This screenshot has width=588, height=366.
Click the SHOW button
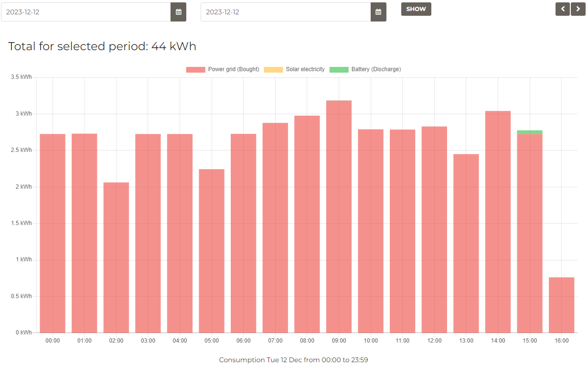pos(416,9)
